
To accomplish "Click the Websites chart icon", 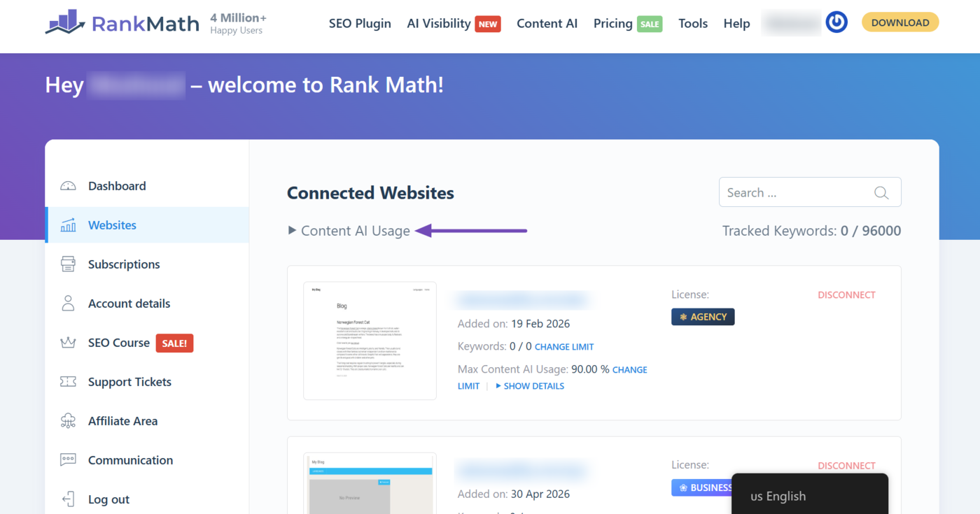I will point(68,225).
